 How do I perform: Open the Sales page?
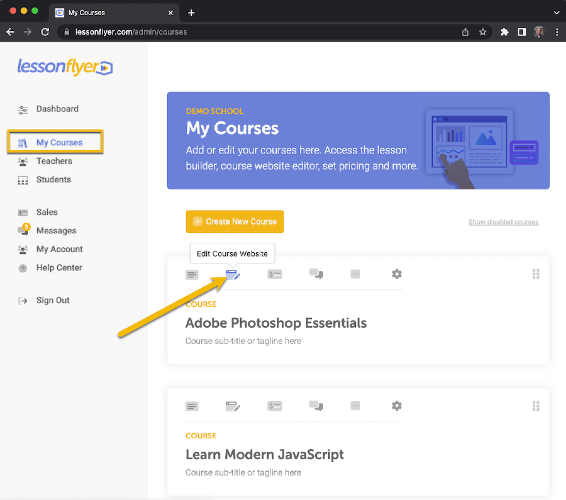[x=47, y=212]
